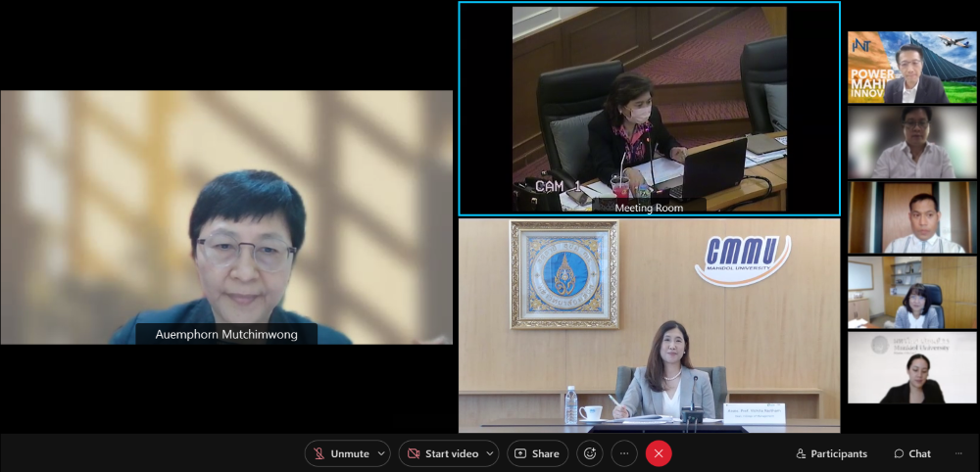Screen dimensions: 980x472
Task: Click the camera-off icon on Start video
Action: tap(414, 453)
